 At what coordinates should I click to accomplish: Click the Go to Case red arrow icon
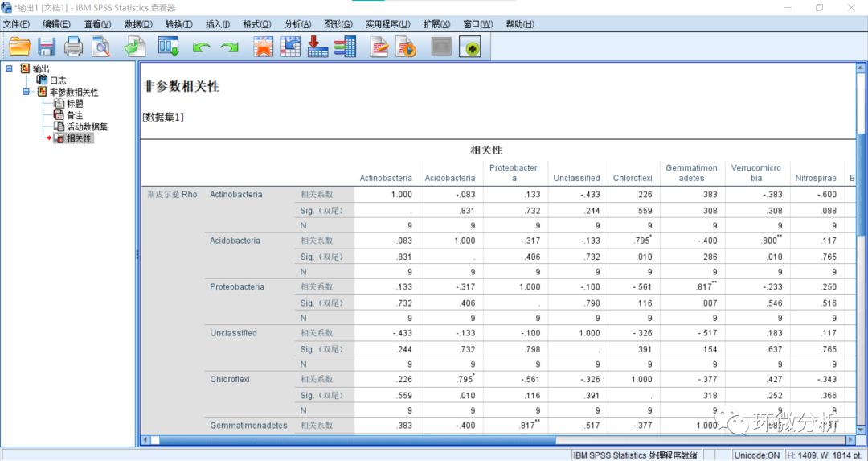317,47
